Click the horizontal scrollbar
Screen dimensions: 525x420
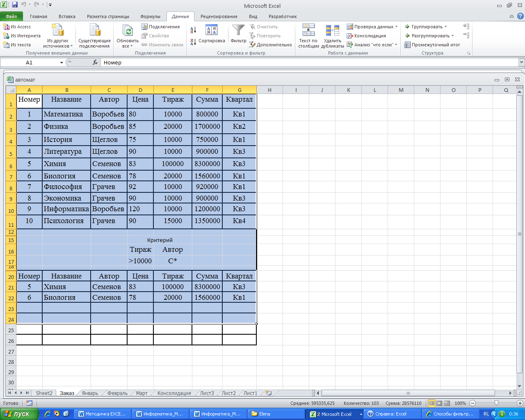click(408, 393)
